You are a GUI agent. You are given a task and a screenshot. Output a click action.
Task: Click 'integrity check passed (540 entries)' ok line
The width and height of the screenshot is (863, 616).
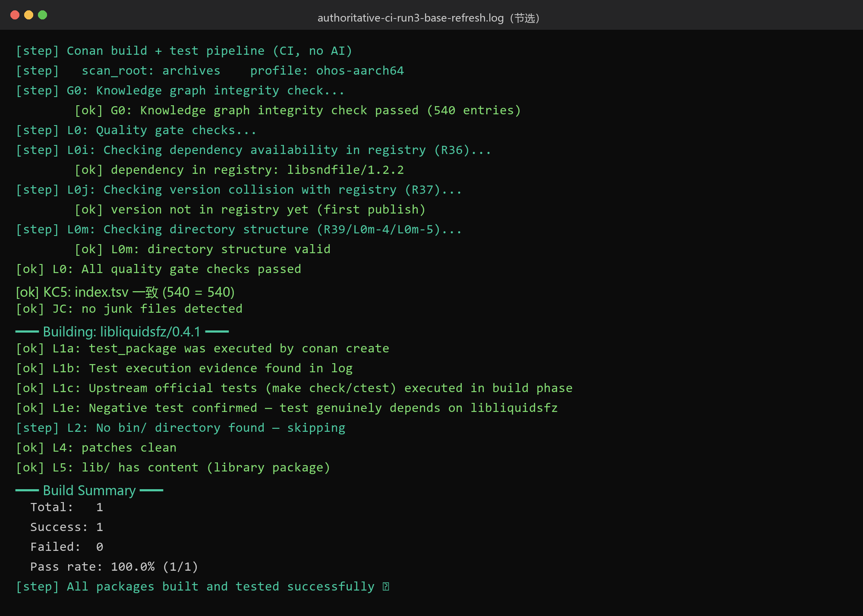[x=298, y=110]
